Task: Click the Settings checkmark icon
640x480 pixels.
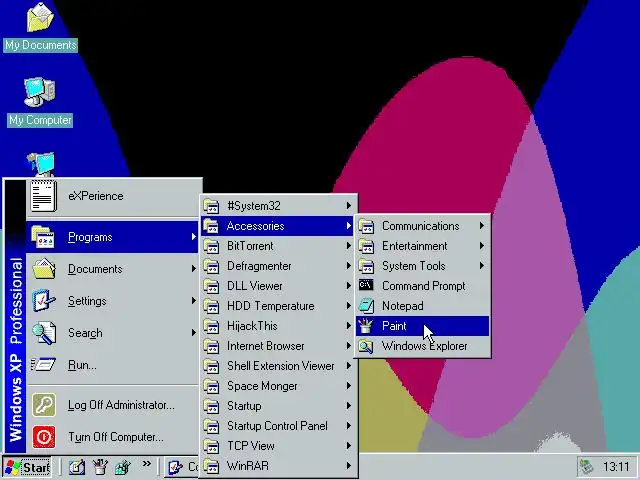Action: 44,300
